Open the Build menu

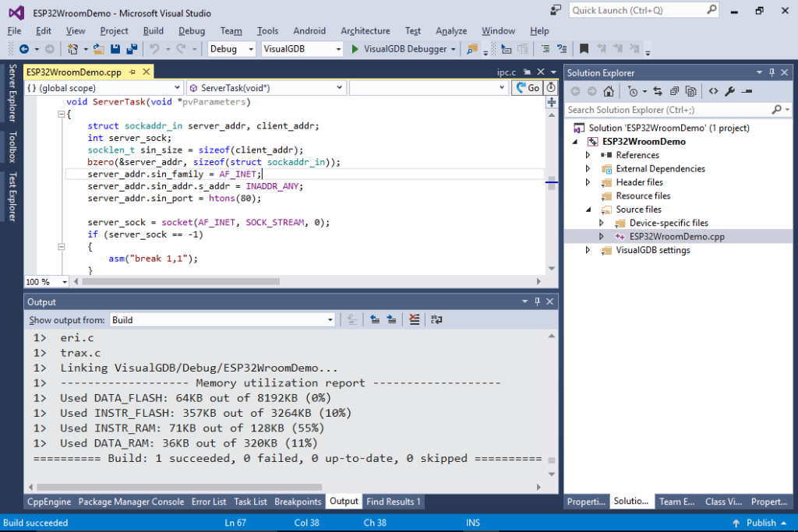click(x=153, y=31)
